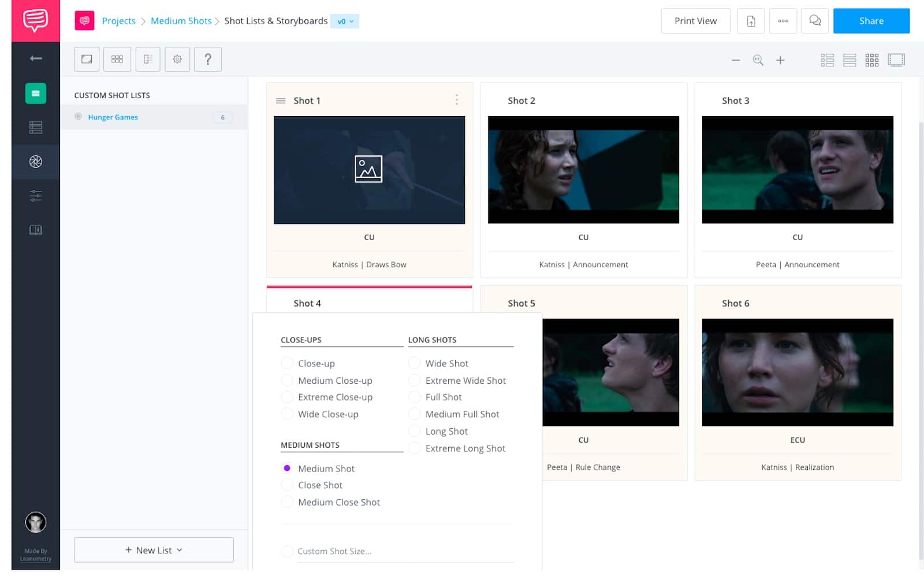This screenshot has width=924, height=584.
Task: Click the 'Peeta | Rule Change' caption
Action: (583, 467)
